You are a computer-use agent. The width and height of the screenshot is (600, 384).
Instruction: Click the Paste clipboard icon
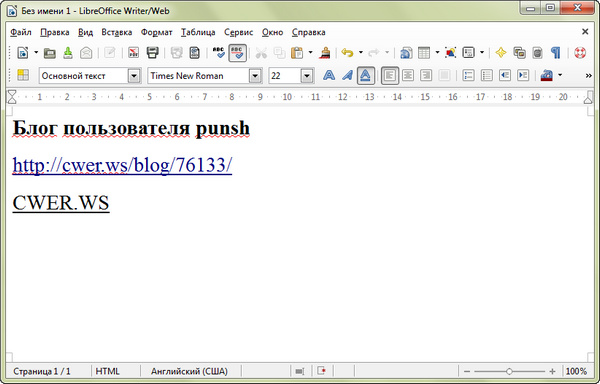tap(297, 53)
